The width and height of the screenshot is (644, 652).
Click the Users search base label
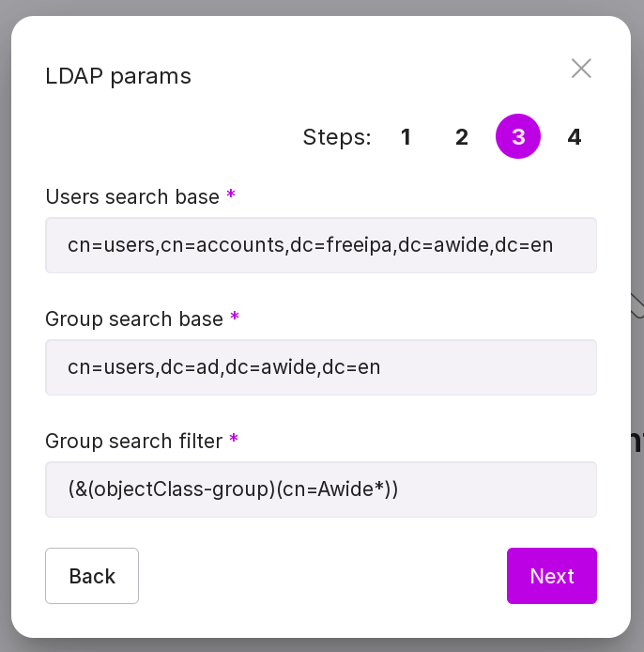(x=132, y=197)
